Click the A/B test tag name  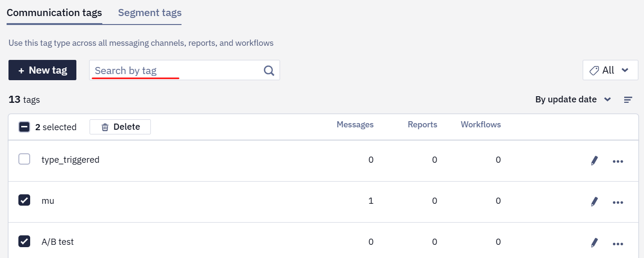click(x=58, y=241)
